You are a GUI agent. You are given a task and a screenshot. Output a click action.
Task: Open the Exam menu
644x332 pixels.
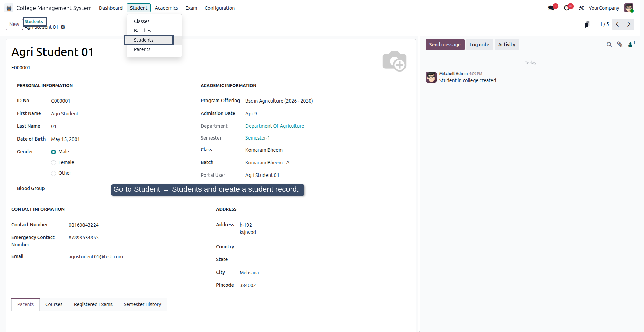tap(191, 8)
